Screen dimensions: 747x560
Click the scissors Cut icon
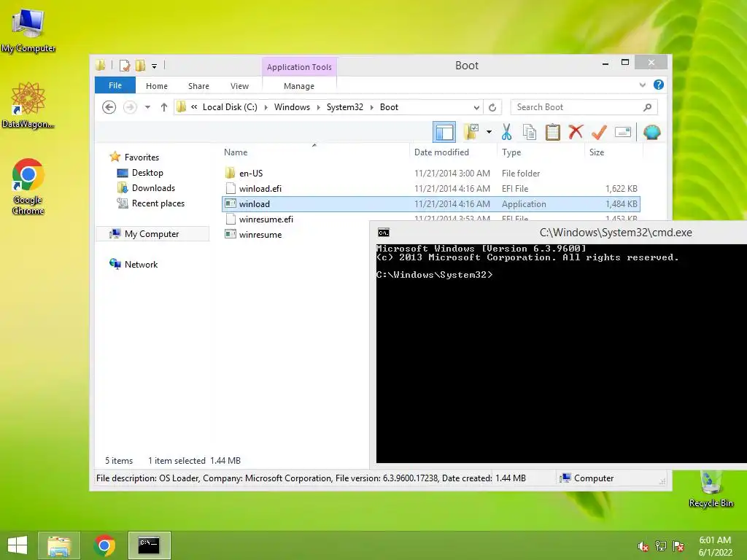pos(506,132)
